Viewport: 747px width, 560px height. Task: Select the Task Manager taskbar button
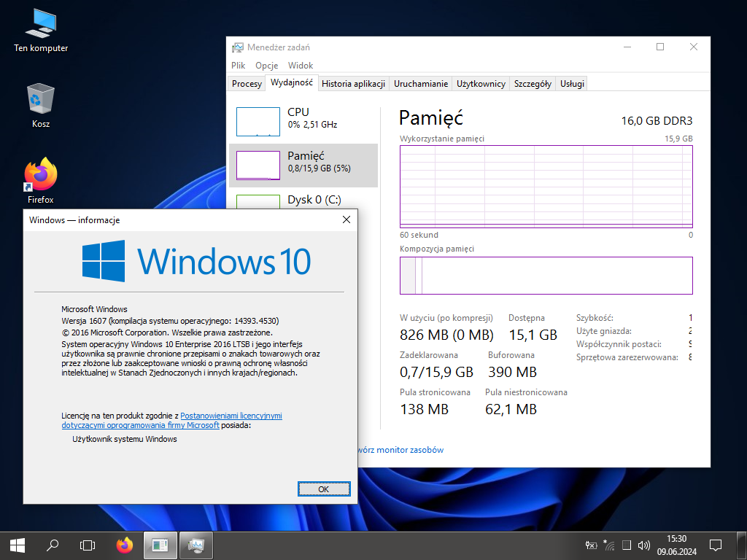point(196,544)
